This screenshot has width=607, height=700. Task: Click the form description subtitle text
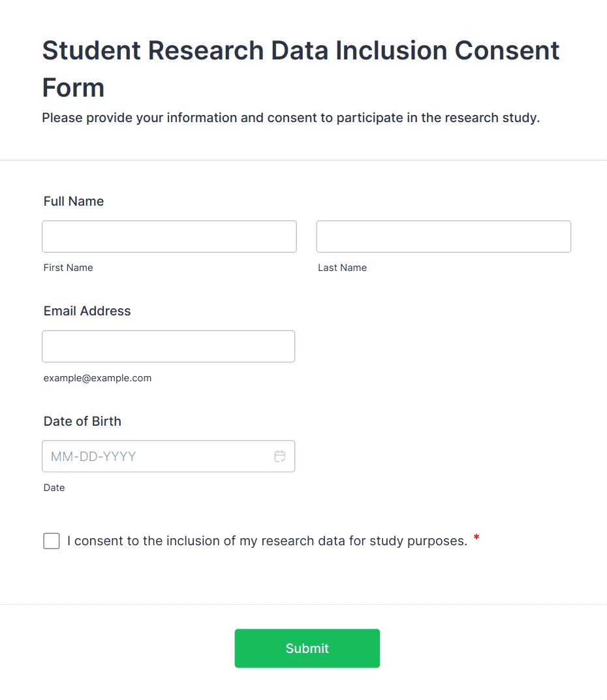tap(290, 118)
